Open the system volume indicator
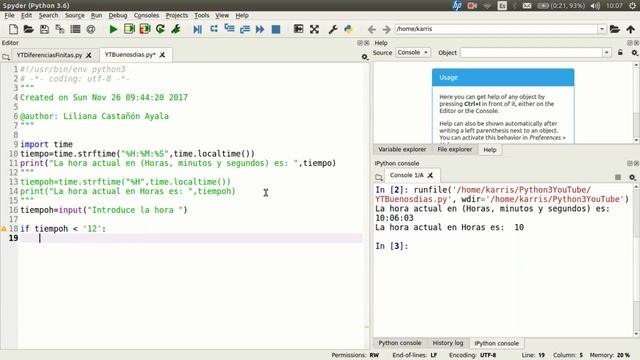This screenshot has width=640, height=360. (596, 5)
